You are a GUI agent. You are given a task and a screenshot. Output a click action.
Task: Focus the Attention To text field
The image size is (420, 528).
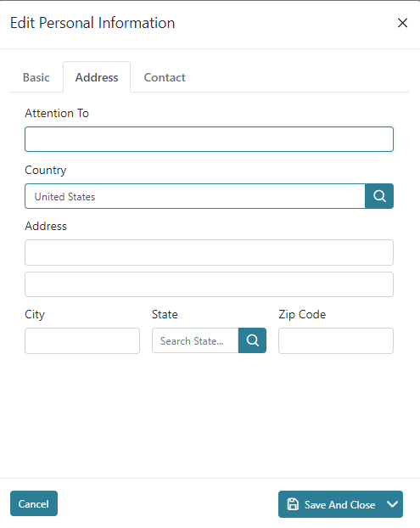coord(209,139)
